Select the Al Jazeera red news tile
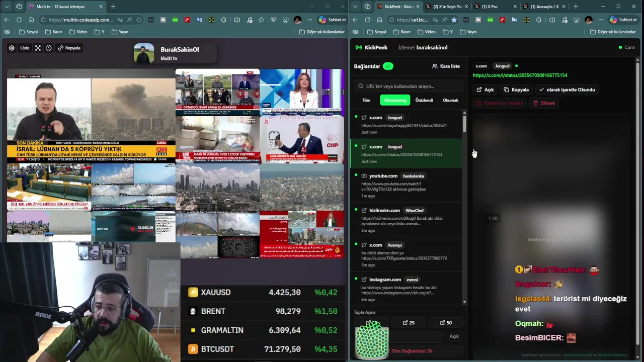The height and width of the screenshot is (362, 644). point(302,234)
